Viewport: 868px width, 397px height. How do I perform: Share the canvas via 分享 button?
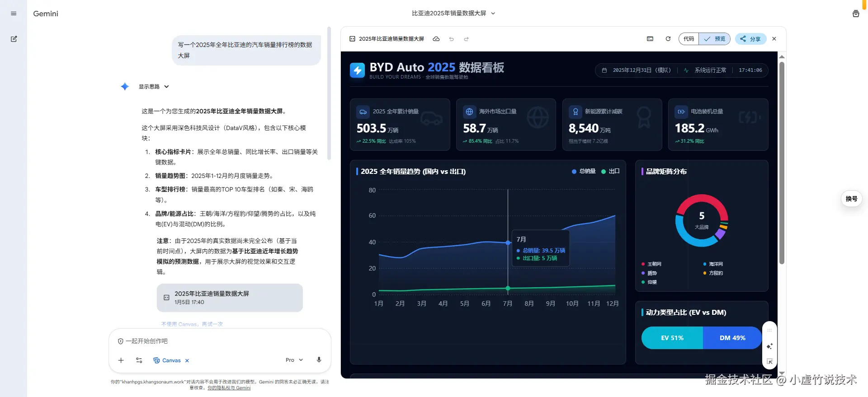(750, 39)
